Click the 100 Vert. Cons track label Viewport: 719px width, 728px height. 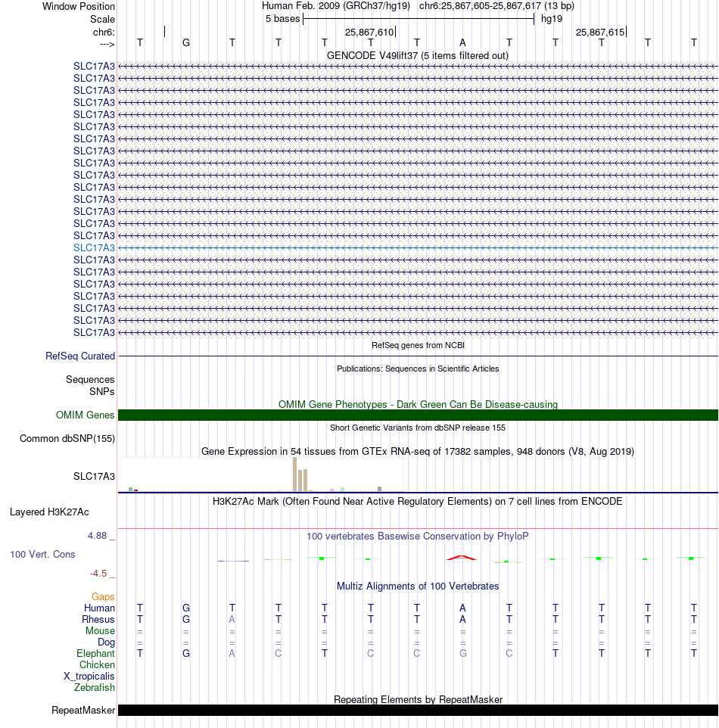tap(42, 555)
